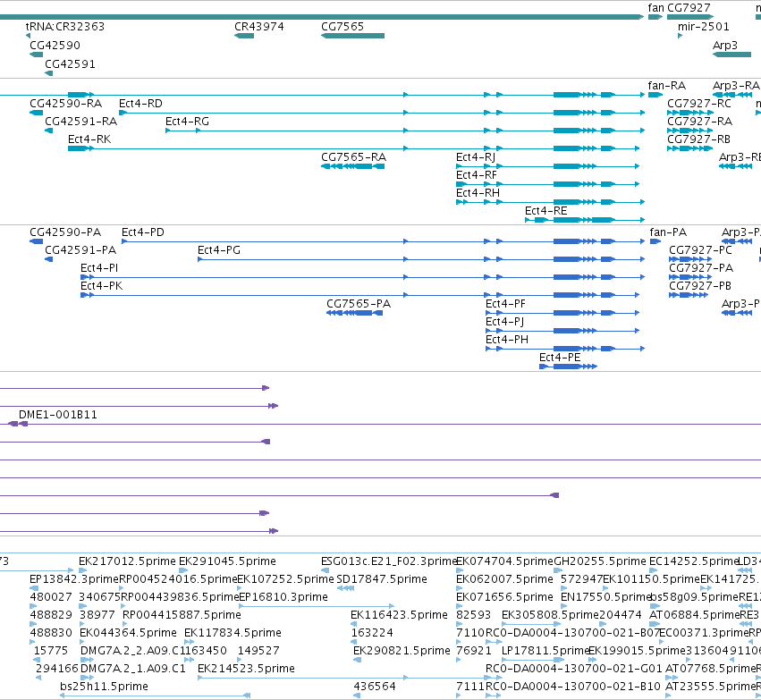Select the fan-PA protein label
The width and height of the screenshot is (761, 700).
tap(668, 232)
